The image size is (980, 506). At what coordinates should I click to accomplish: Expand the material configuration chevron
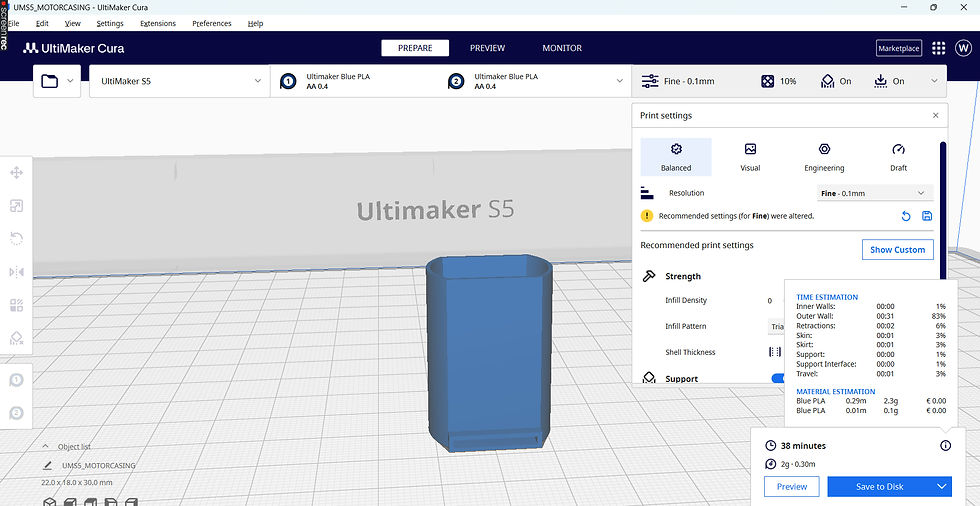pyautogui.click(x=619, y=81)
